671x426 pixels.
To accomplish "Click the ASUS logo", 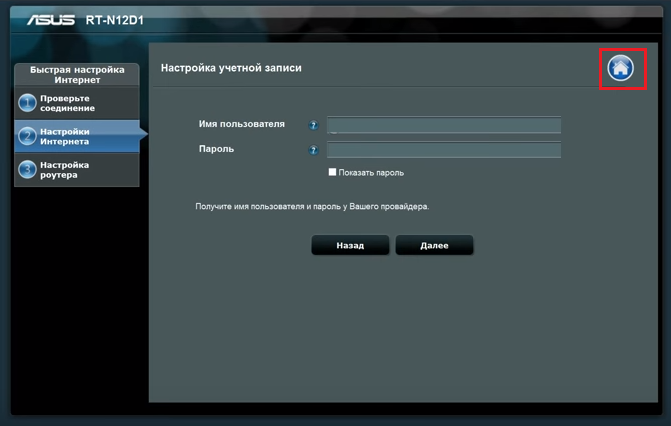I will coord(50,20).
